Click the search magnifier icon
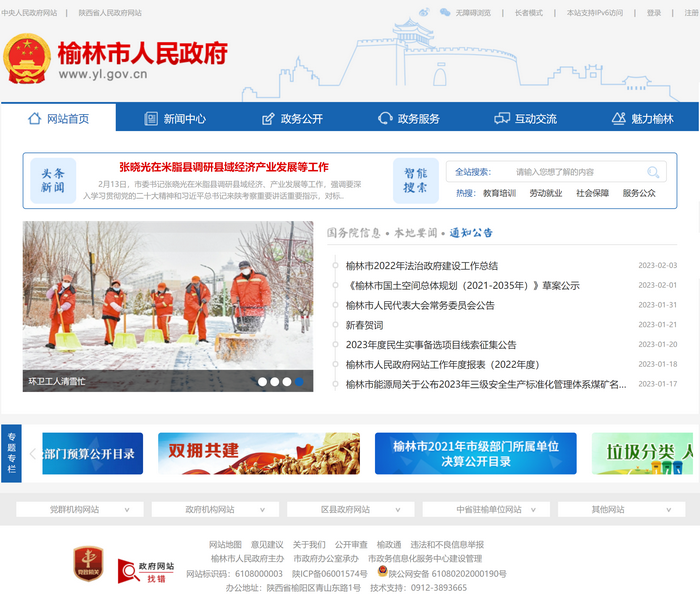Image resolution: width=700 pixels, height=600 pixels. (653, 172)
